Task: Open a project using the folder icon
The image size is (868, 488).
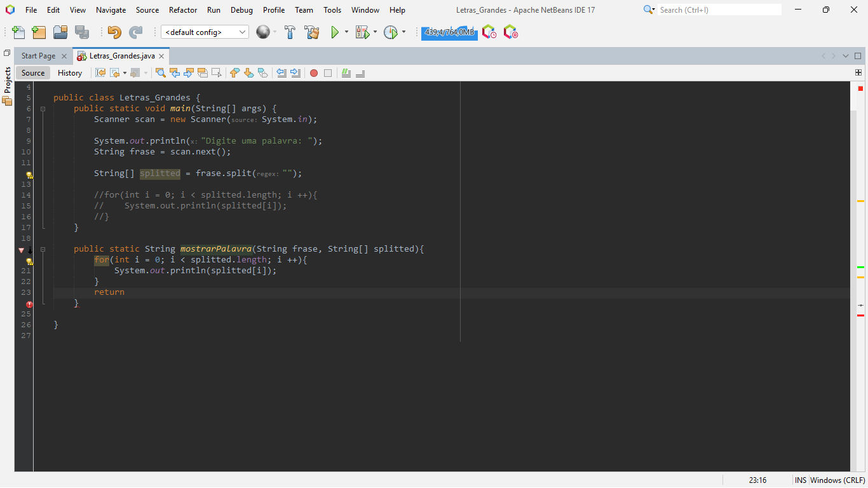Action: click(60, 32)
